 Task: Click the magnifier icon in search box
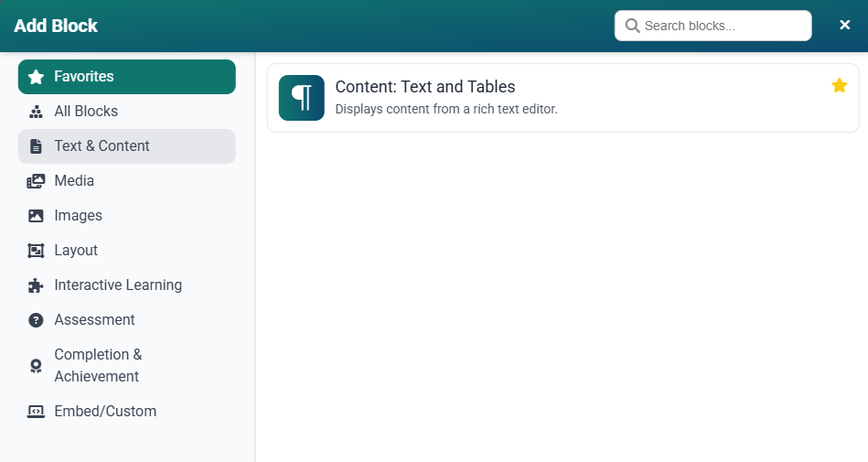(632, 26)
